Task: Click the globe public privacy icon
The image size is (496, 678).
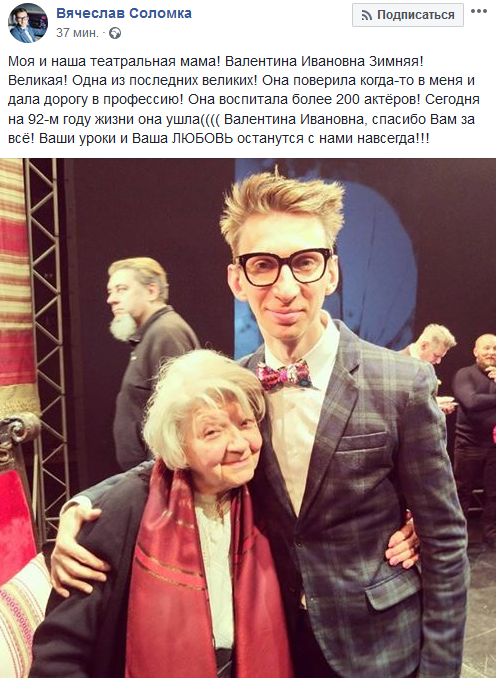Action: coord(115,33)
